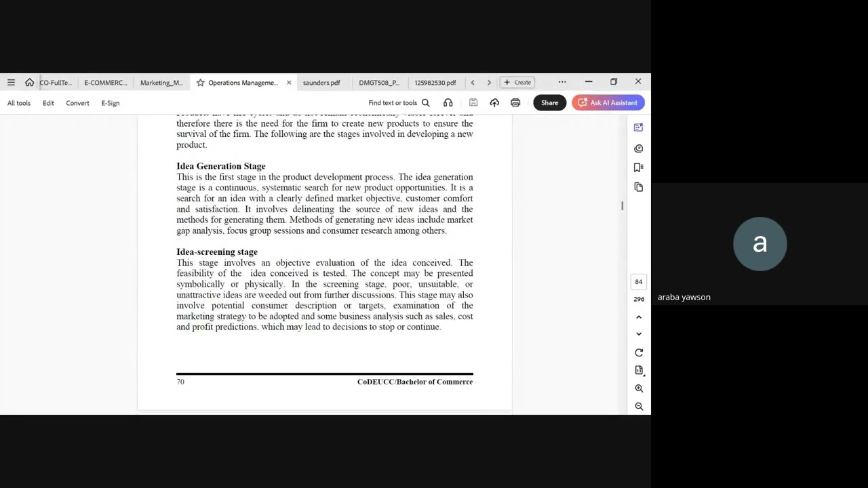The image size is (868, 488).
Task: Open the pages thumbnail panel icon
Action: pos(638,187)
